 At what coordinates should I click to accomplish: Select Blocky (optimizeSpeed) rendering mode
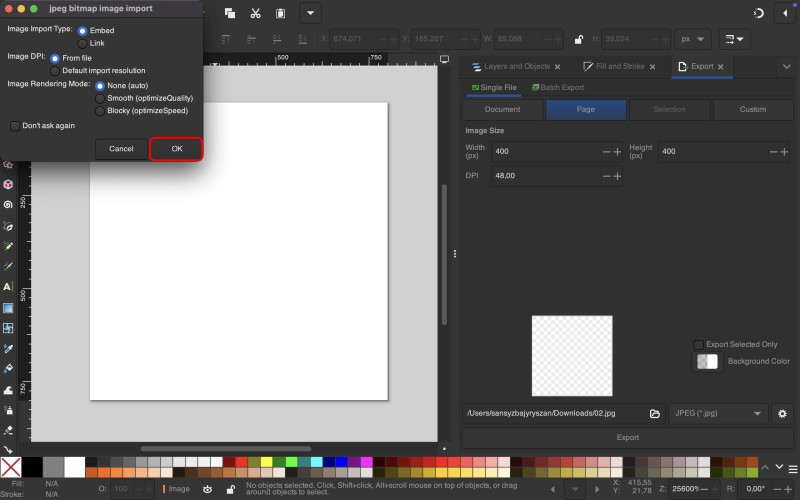[99, 111]
